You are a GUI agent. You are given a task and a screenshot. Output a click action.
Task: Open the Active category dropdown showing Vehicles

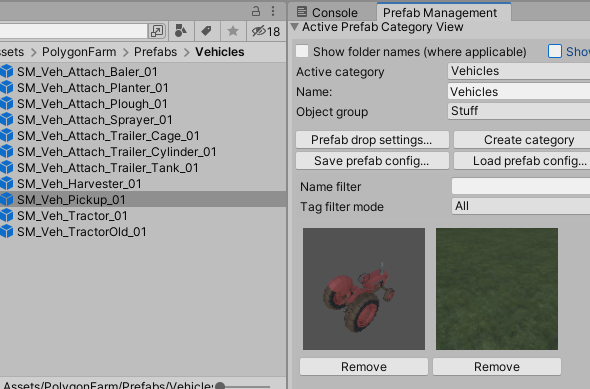[x=519, y=71]
